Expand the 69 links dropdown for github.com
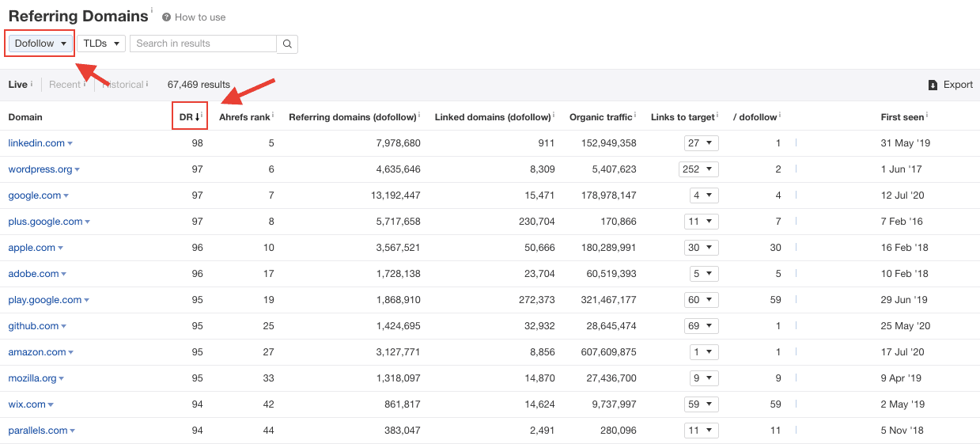 coord(701,326)
